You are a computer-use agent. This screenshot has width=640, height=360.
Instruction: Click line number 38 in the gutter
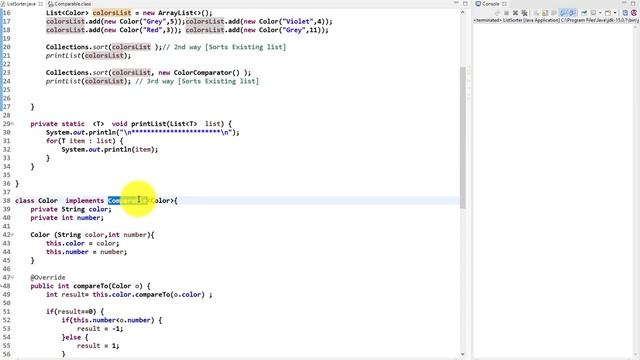click(x=7, y=200)
